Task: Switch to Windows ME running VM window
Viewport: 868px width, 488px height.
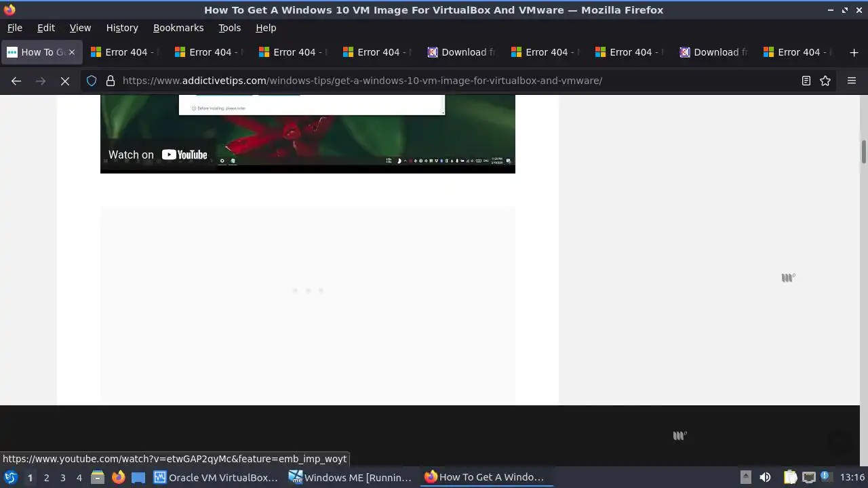Action: [x=351, y=477]
